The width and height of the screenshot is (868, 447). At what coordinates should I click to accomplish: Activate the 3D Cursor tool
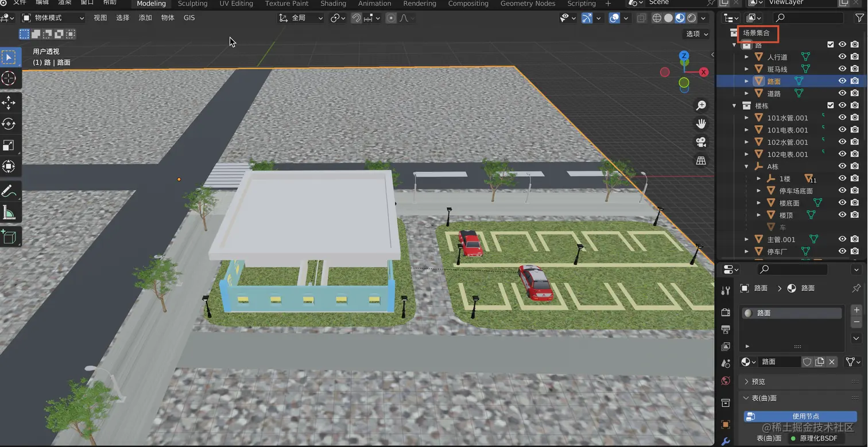coord(9,79)
